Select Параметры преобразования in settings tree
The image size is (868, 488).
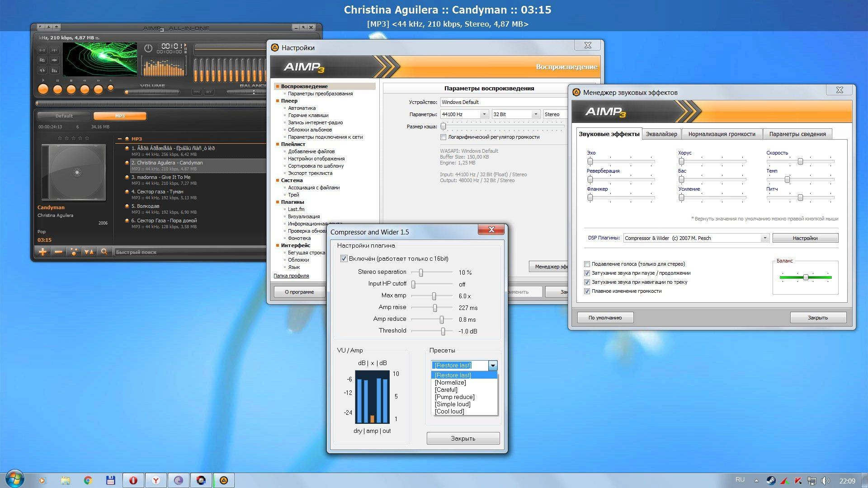click(321, 94)
